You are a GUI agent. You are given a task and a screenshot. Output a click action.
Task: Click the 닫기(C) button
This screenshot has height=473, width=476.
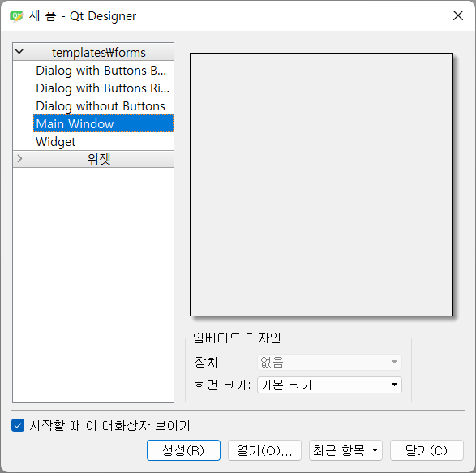427,450
